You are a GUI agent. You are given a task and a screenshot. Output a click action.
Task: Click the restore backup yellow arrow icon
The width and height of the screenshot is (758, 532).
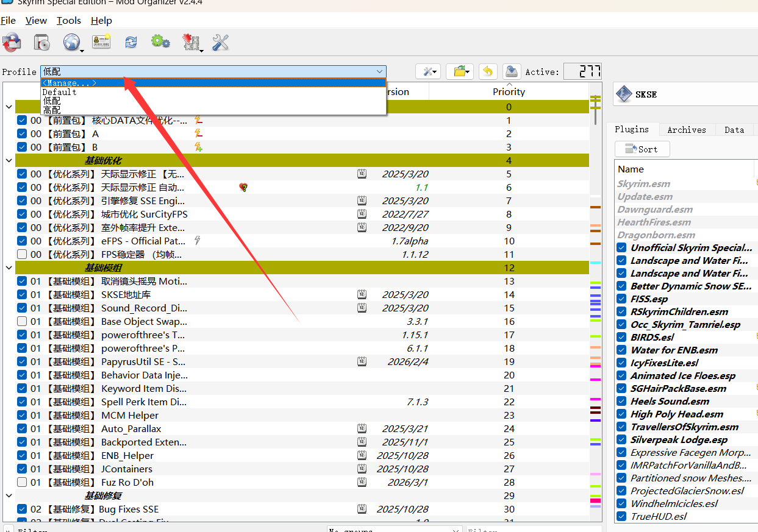coord(487,71)
